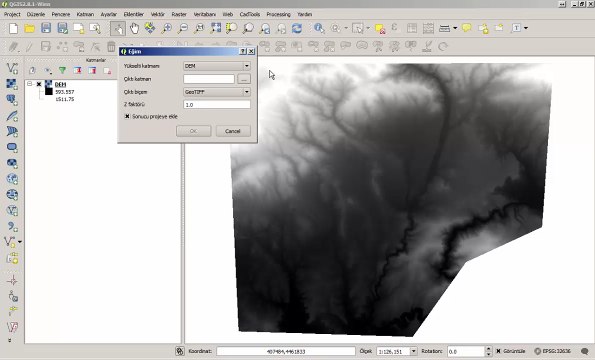Viewport: 595px width, 360px height.
Task: Open the select features dropdown arrow
Action: (368, 28)
